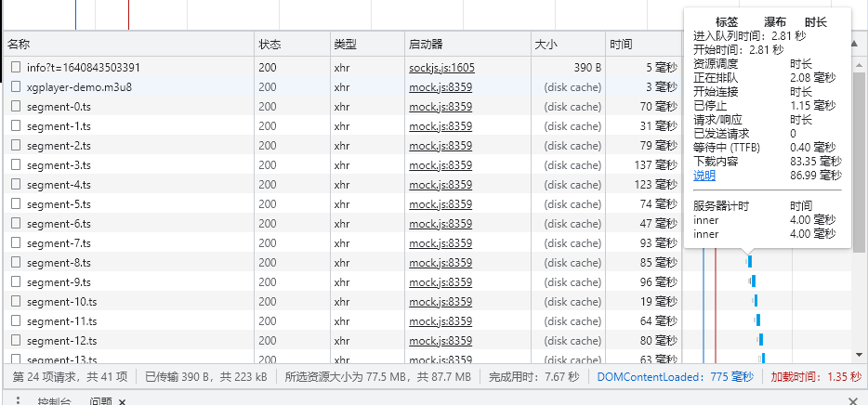Click the 123 毫秒 time cell
The height and width of the screenshot is (405, 868).
(656, 184)
